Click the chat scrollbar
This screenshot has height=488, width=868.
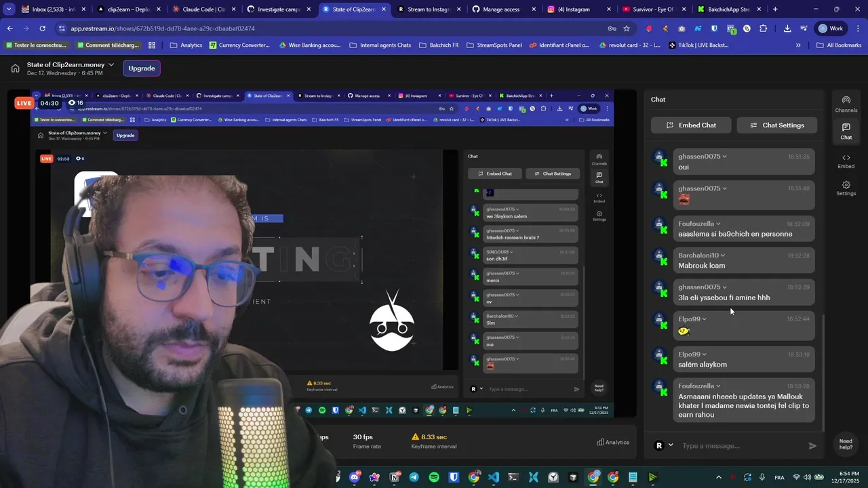pos(823,371)
